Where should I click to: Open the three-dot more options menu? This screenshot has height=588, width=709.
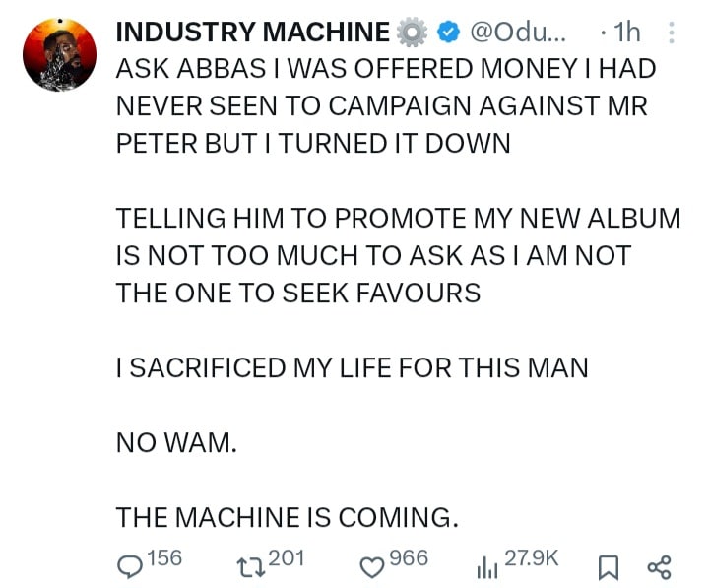pos(672,33)
